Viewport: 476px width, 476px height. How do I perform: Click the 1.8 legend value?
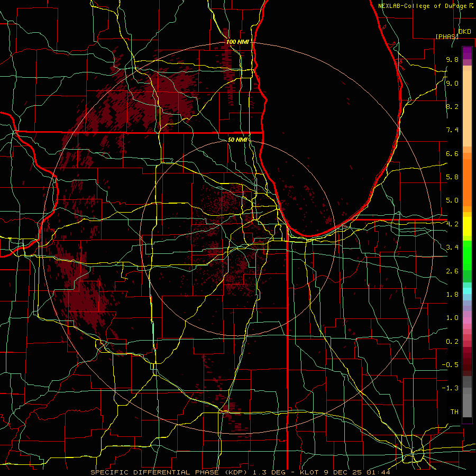pos(452,295)
